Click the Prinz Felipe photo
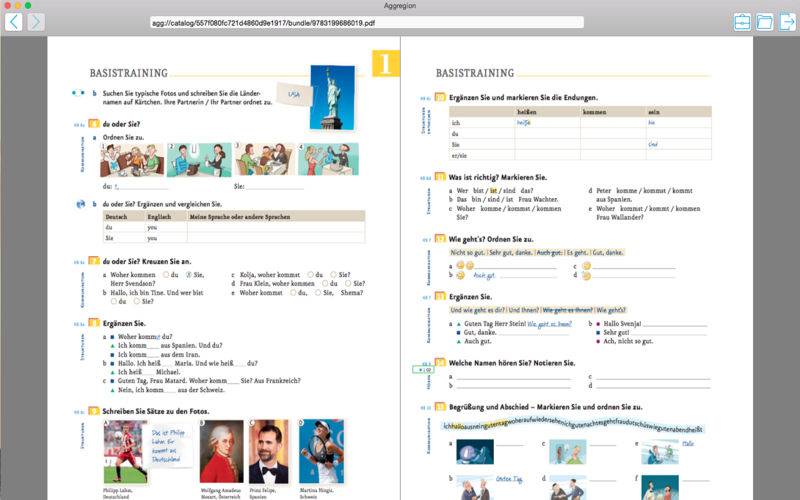 point(268,452)
